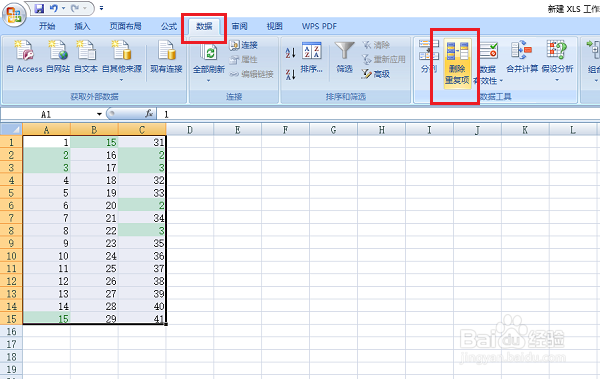Click the 假设分析 what-if icon
The image size is (600, 379).
[557, 50]
